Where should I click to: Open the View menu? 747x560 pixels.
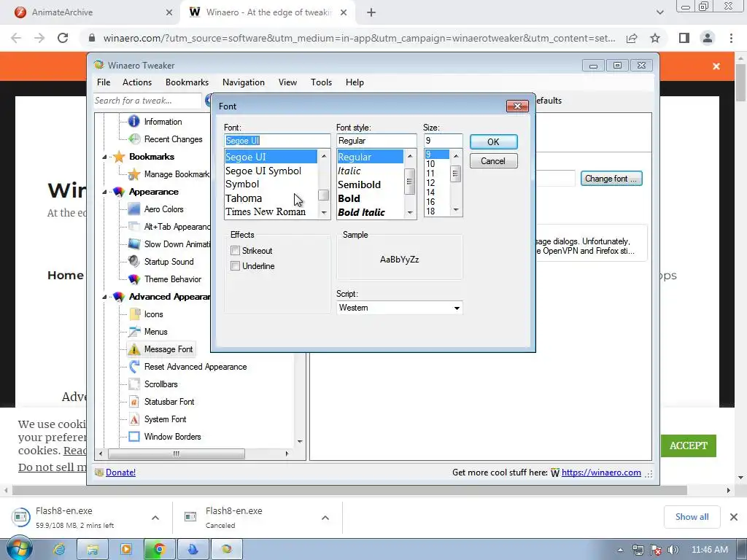pos(287,82)
